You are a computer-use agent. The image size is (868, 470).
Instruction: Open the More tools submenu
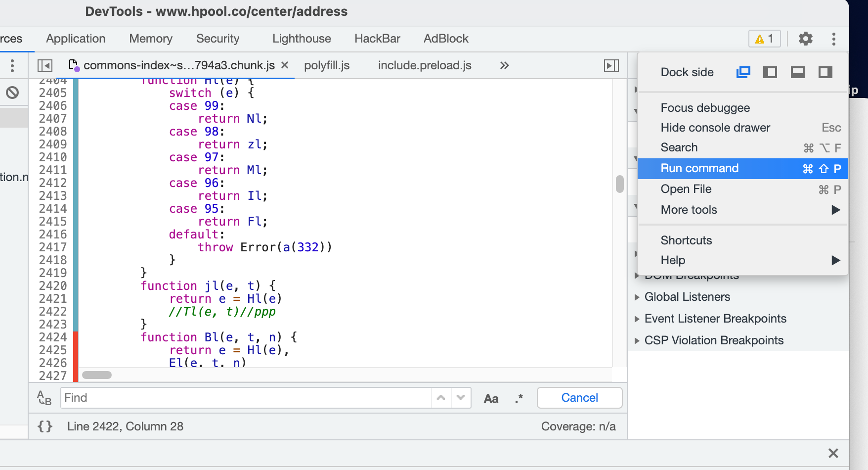743,210
